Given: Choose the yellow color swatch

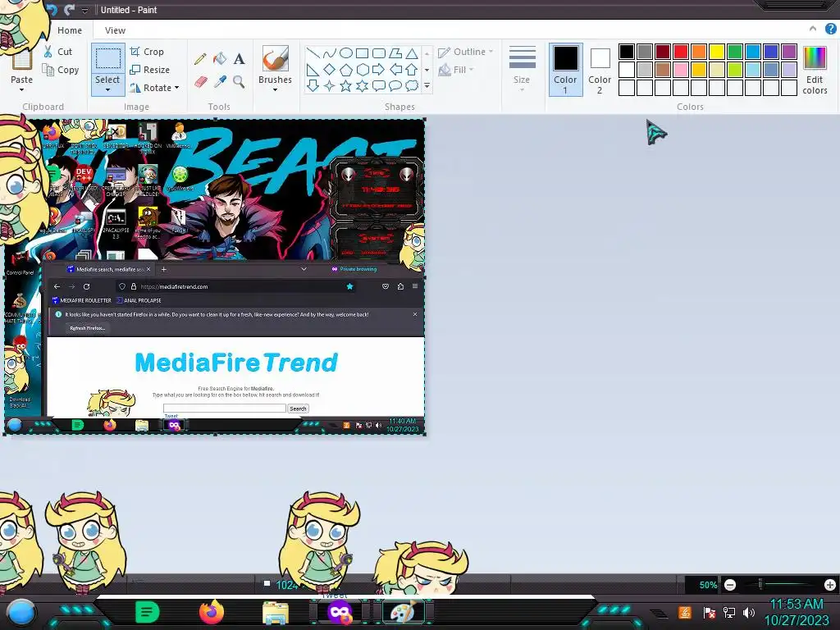Looking at the screenshot, I should coord(717,52).
